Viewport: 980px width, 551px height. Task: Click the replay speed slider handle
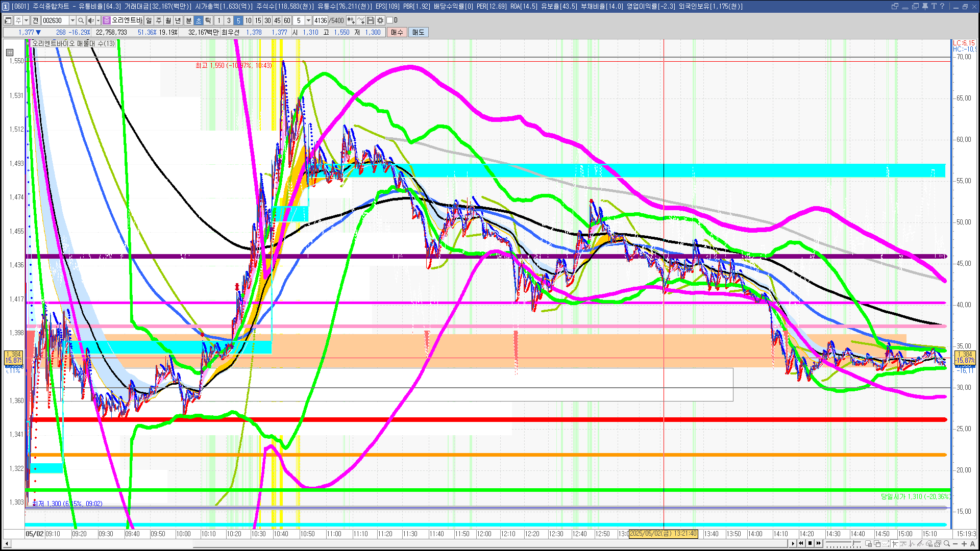point(853,544)
